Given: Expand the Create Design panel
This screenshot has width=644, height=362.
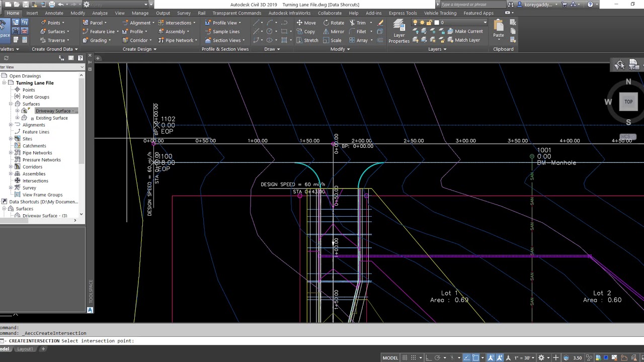Looking at the screenshot, I should pyautogui.click(x=139, y=49).
